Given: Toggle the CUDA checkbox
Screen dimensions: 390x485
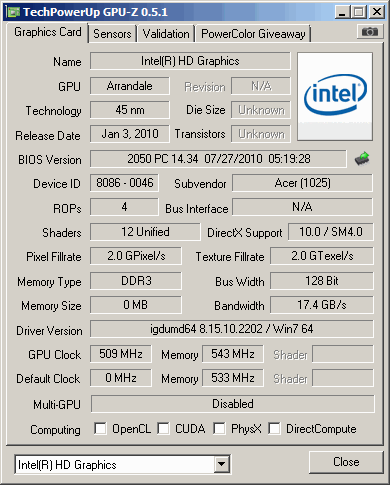Looking at the screenshot, I should 163,429.
